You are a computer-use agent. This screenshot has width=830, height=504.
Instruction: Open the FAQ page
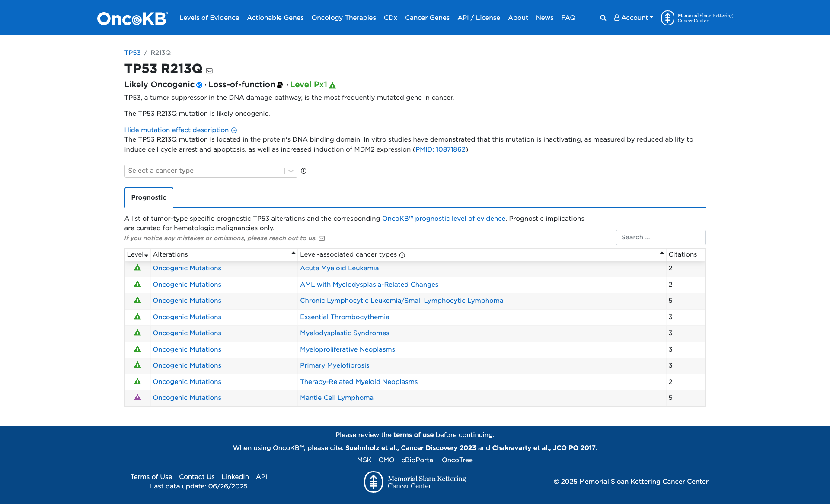(x=568, y=18)
